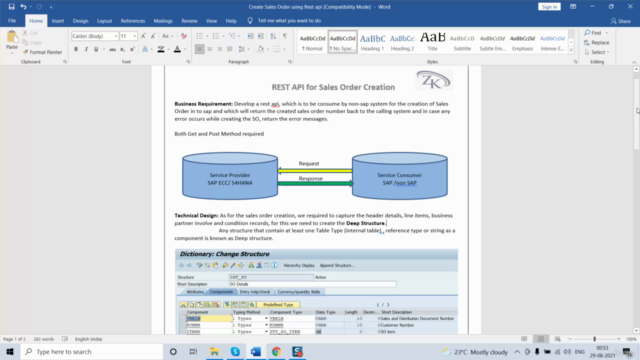Image resolution: width=640 pixels, height=360 pixels.
Task: Clear all formatting
Action: (x=184, y=36)
